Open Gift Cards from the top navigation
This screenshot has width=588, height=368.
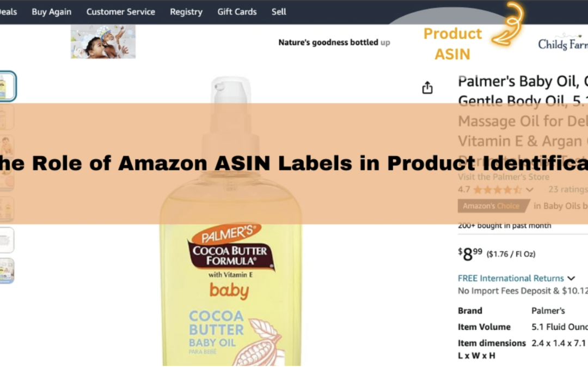point(237,12)
